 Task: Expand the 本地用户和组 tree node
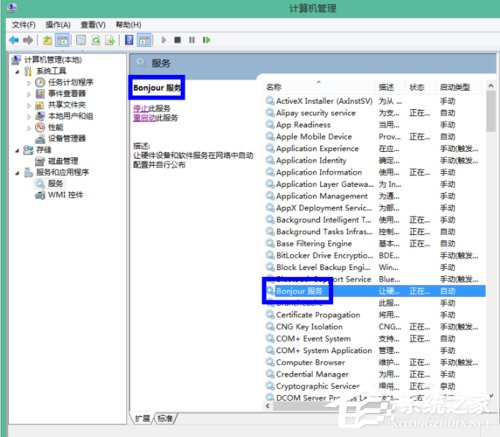point(29,117)
